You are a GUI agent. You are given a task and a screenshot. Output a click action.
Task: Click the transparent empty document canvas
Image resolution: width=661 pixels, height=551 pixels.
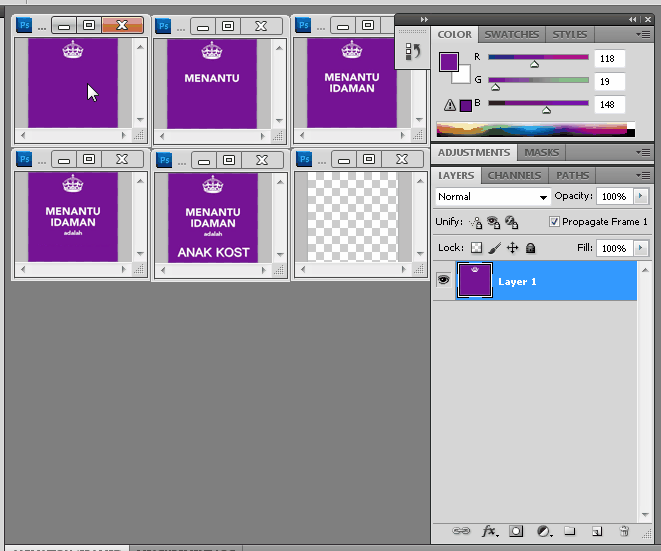click(352, 217)
